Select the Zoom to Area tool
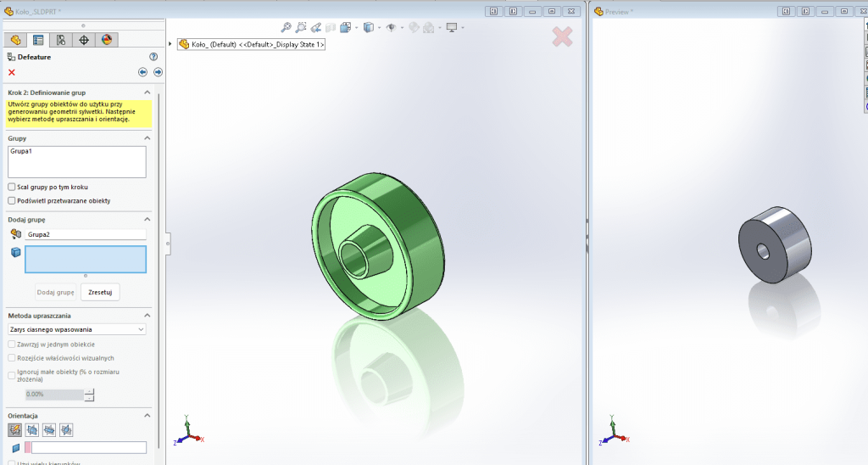This screenshot has height=465, width=868. tap(301, 27)
